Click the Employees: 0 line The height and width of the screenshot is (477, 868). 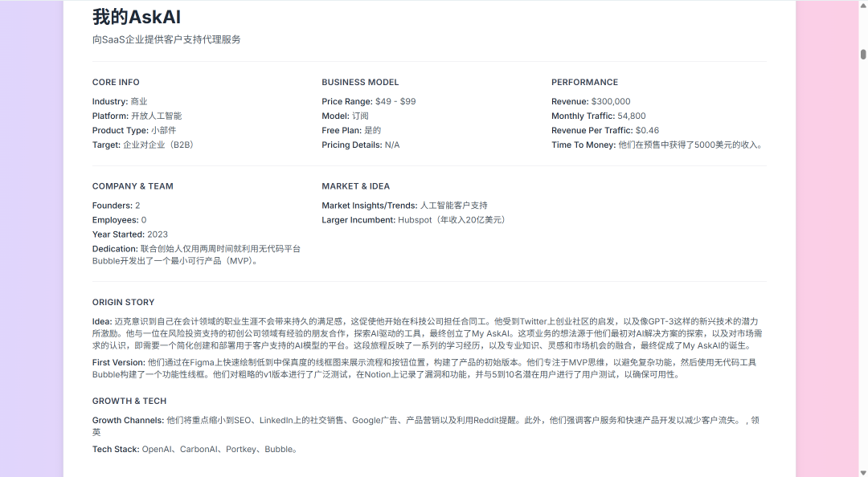coord(120,220)
